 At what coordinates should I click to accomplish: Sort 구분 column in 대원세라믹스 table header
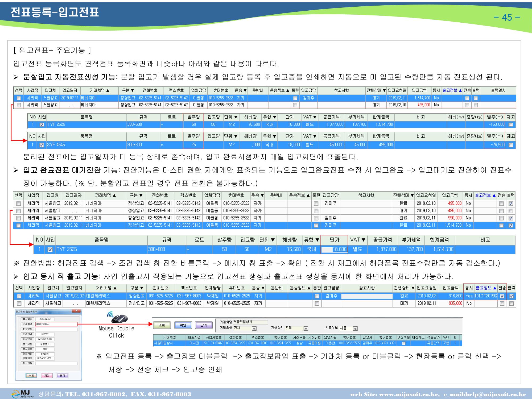[137, 288]
